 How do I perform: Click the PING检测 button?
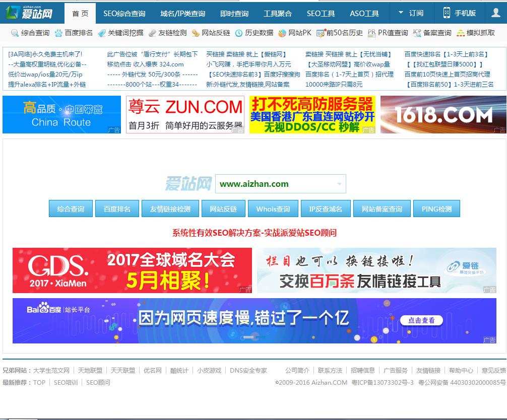pyautogui.click(x=436, y=208)
